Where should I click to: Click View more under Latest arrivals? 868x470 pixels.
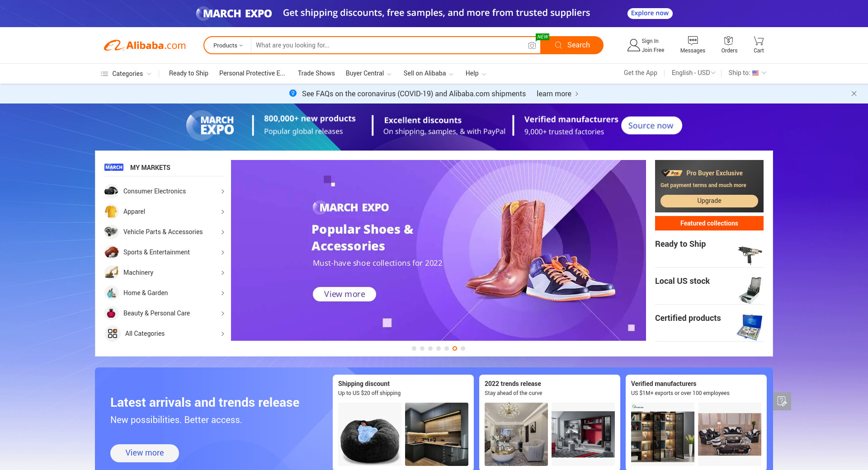(x=145, y=453)
